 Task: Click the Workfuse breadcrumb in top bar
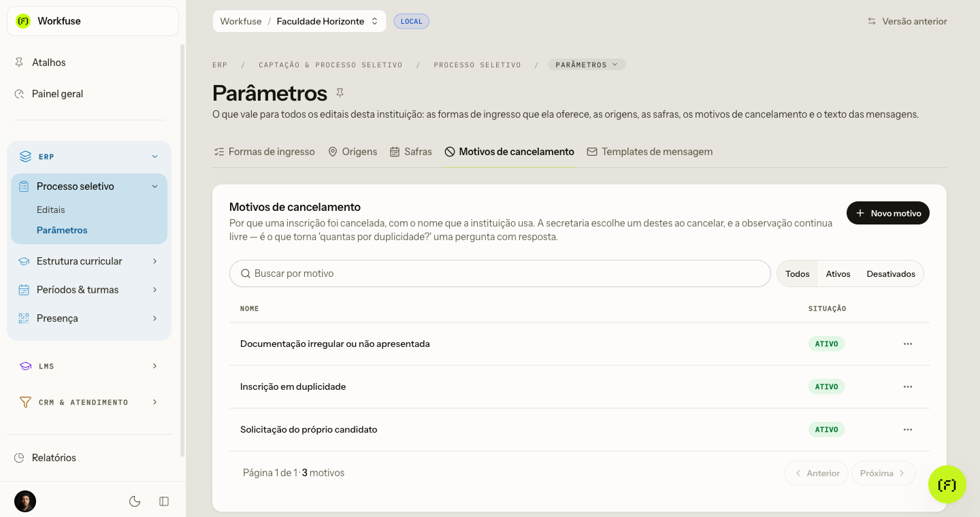[x=241, y=21]
